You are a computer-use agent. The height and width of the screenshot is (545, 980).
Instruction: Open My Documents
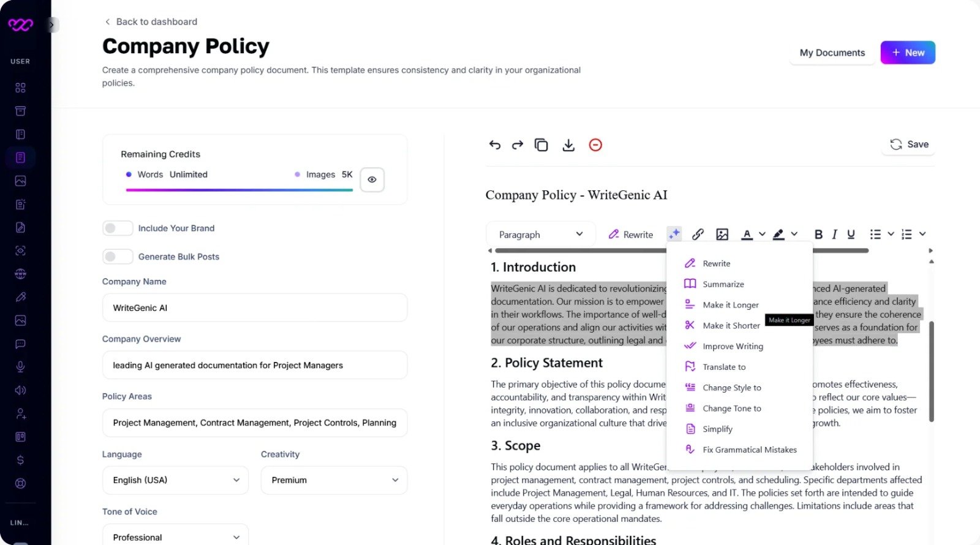pyautogui.click(x=832, y=53)
